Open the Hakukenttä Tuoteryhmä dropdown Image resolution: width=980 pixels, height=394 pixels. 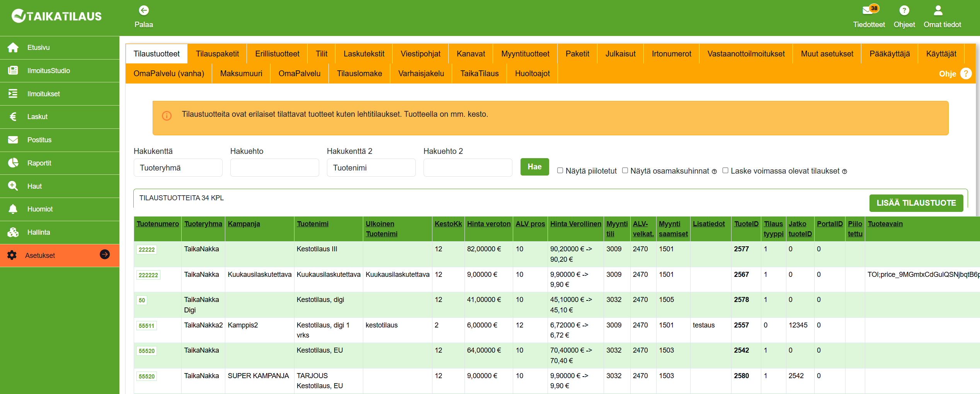178,168
